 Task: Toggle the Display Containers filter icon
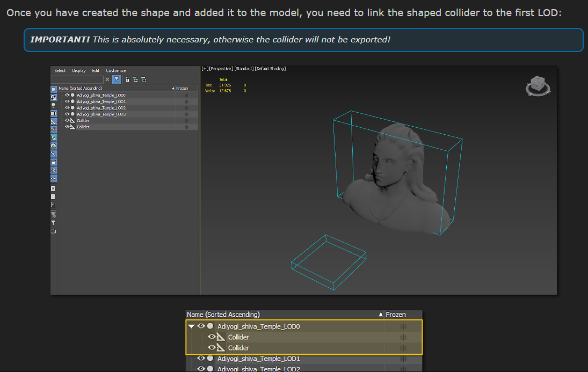(53, 162)
